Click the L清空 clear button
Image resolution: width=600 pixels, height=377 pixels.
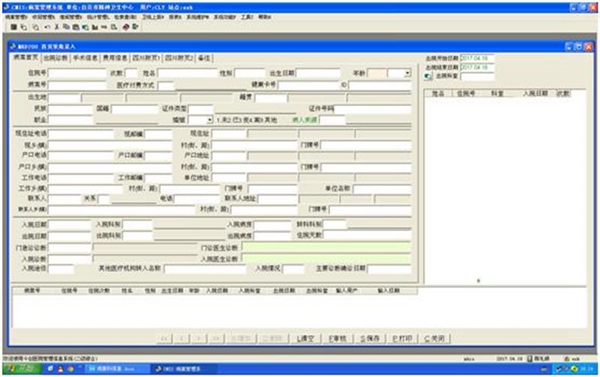pyautogui.click(x=305, y=338)
